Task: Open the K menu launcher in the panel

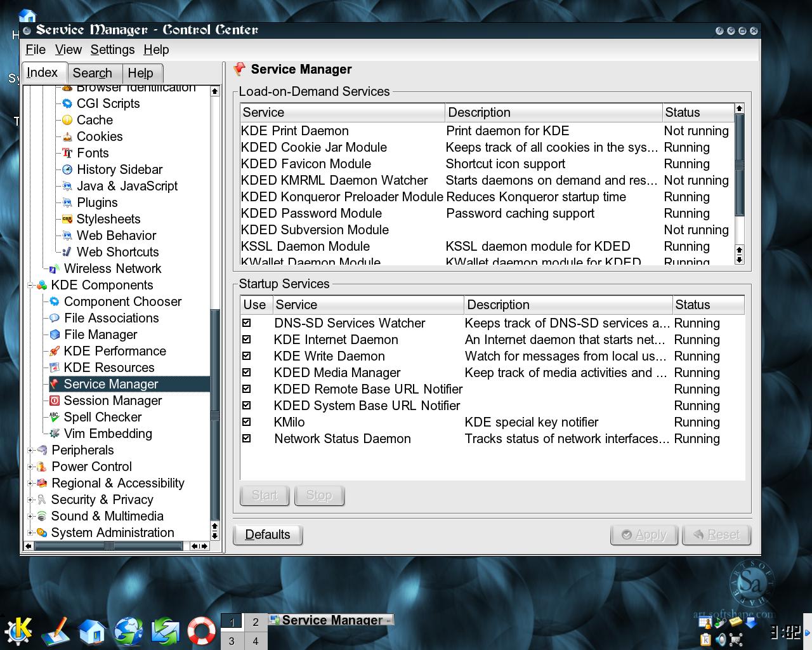Action: click(x=18, y=630)
